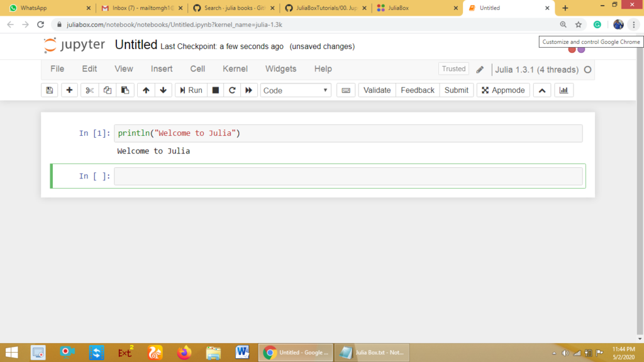
Task: Open the File menu
Action: click(57, 69)
